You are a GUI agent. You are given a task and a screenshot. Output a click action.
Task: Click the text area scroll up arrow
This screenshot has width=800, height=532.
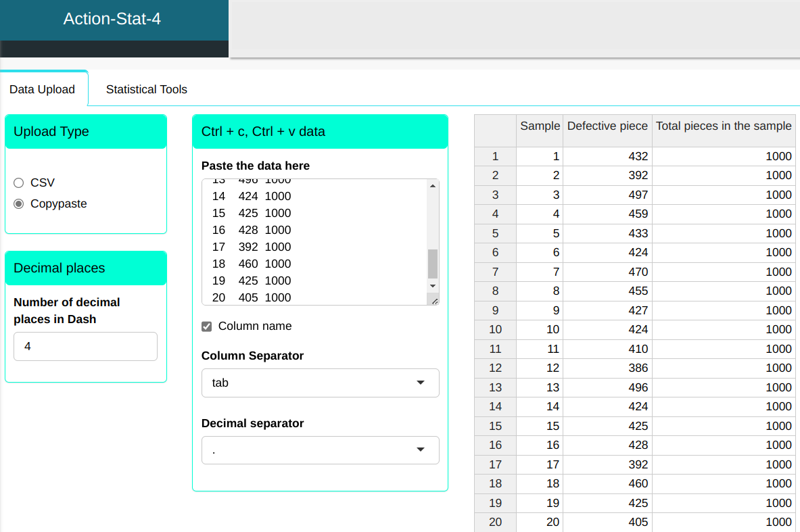click(x=433, y=186)
